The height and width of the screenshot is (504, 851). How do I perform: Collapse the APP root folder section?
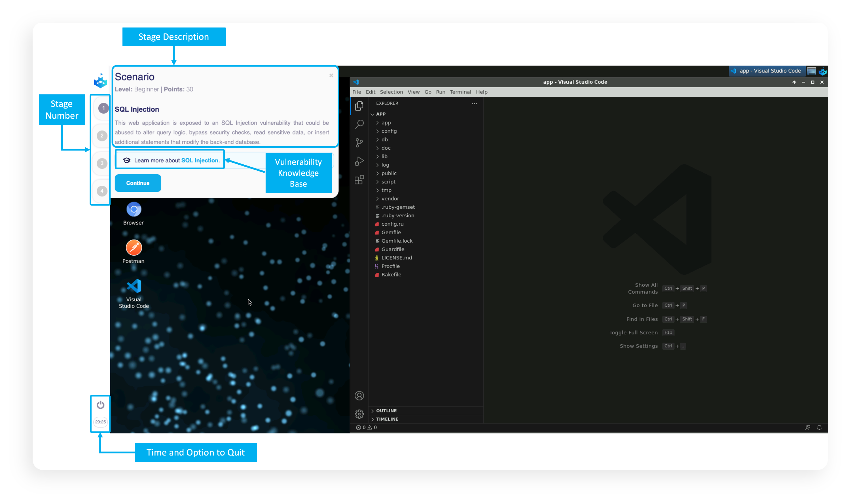point(426,114)
